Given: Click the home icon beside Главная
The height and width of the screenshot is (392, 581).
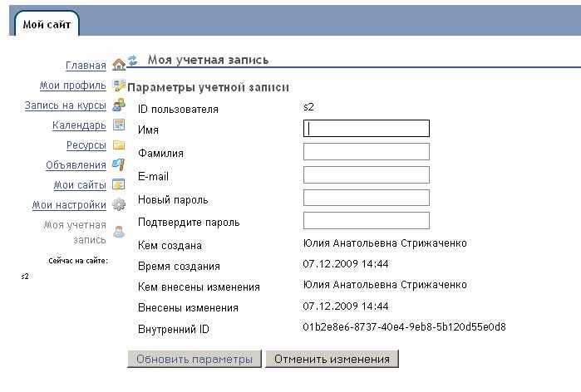Looking at the screenshot, I should point(119,65).
